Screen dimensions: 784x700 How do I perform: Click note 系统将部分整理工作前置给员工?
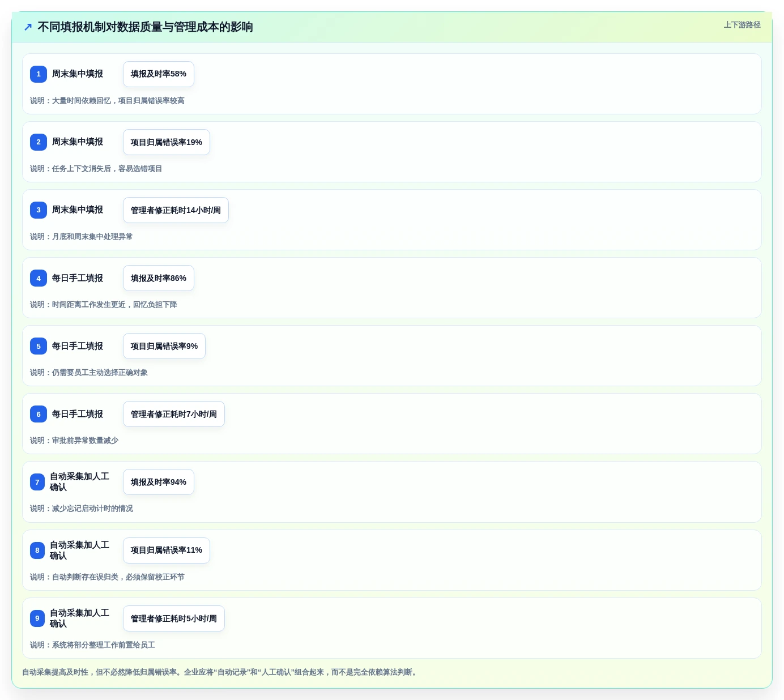[x=104, y=645]
